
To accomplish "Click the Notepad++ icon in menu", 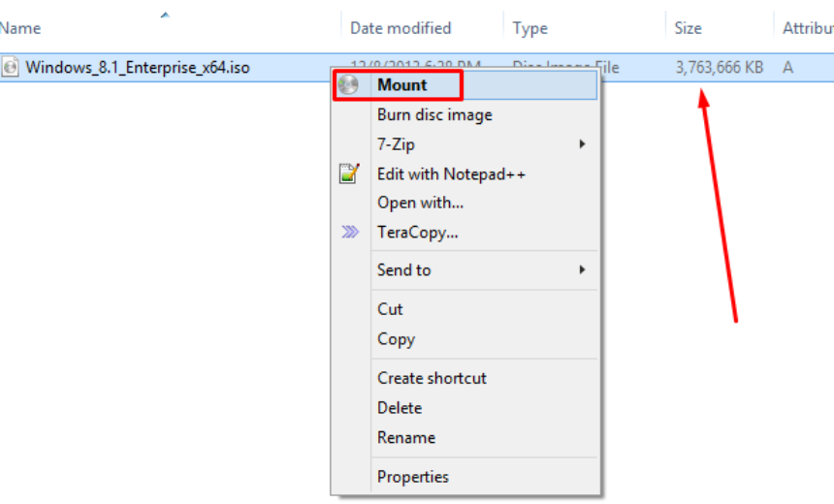I will point(349,173).
